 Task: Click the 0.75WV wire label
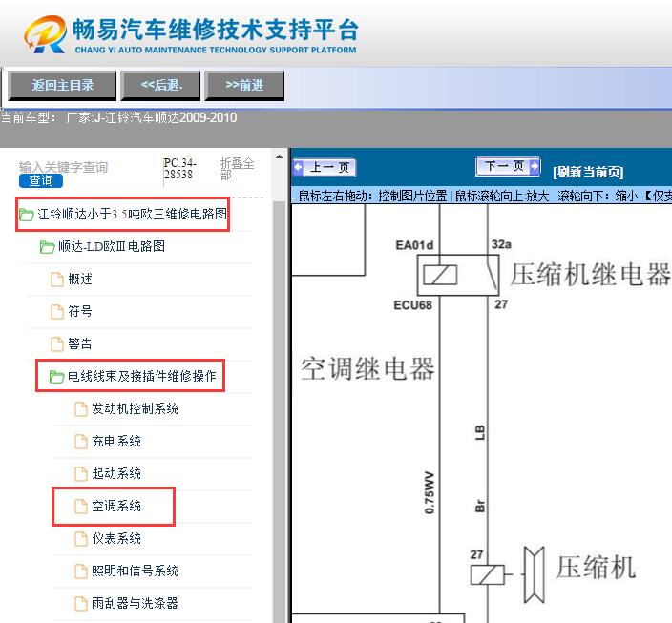click(430, 492)
